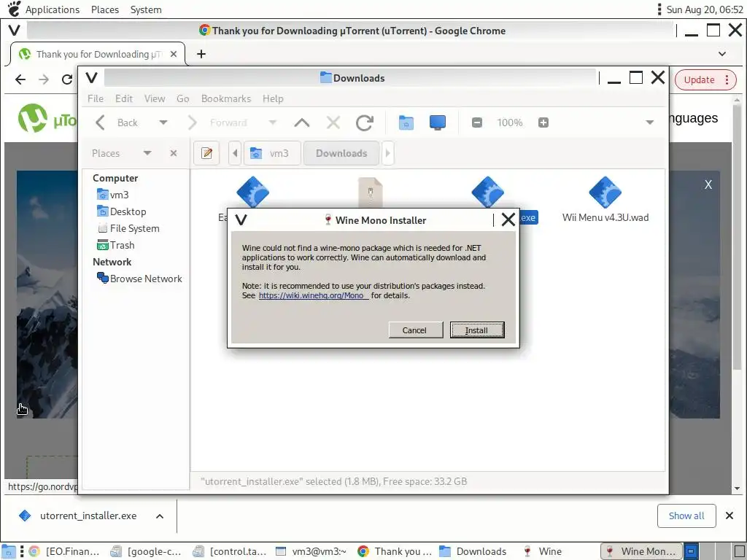This screenshot has height=560, width=747.
Task: Close the uTorrent download tab
Action: [x=174, y=54]
